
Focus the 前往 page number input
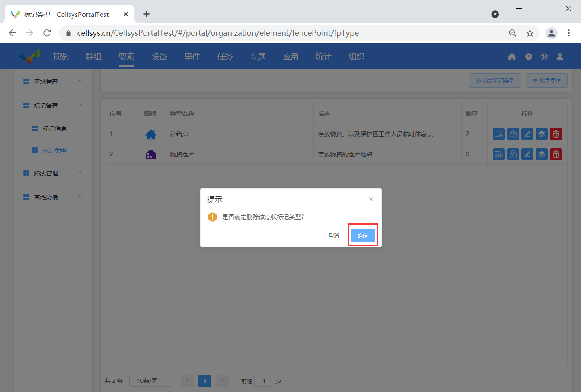coord(264,381)
